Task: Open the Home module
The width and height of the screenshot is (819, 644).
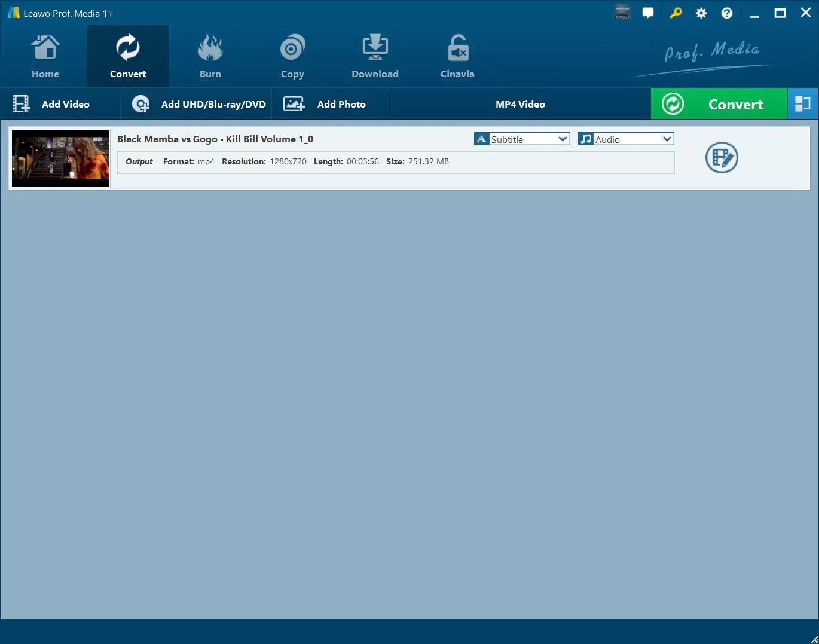Action: [45, 56]
